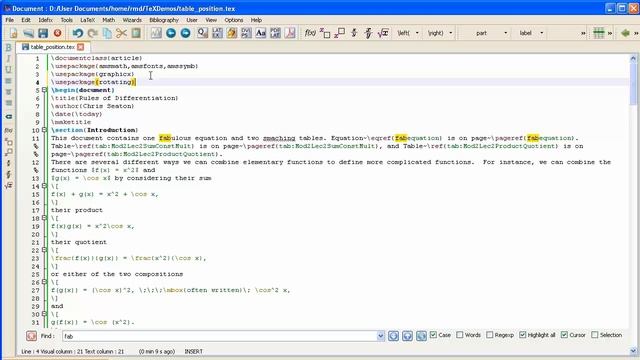Paste with the clipboard toolbar icon
Screen dimensions: 640x360
tap(136, 33)
